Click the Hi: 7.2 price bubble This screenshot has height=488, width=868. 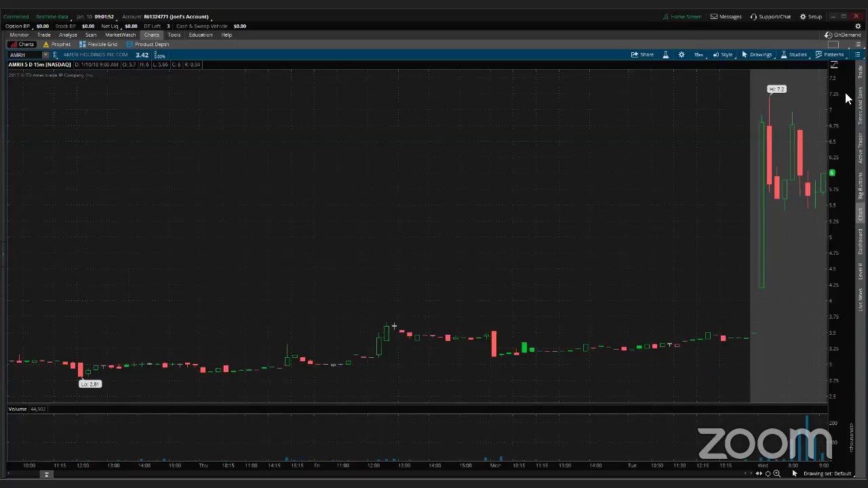coord(776,89)
